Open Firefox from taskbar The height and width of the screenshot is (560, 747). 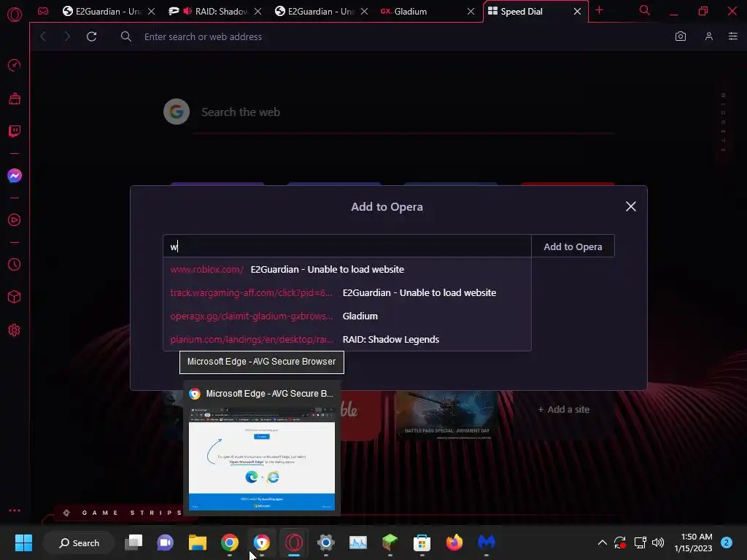coord(454,542)
